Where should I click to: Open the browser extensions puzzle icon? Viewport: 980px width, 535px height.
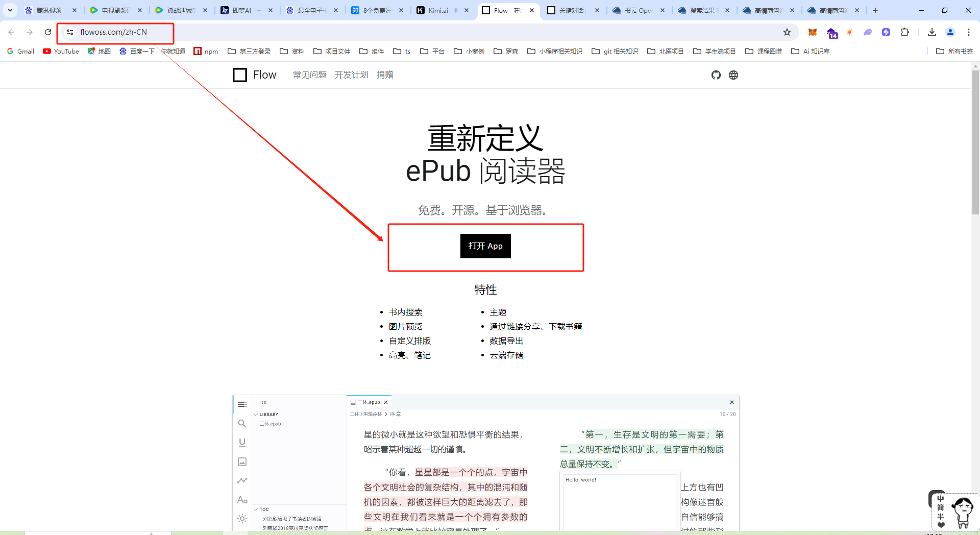[904, 32]
